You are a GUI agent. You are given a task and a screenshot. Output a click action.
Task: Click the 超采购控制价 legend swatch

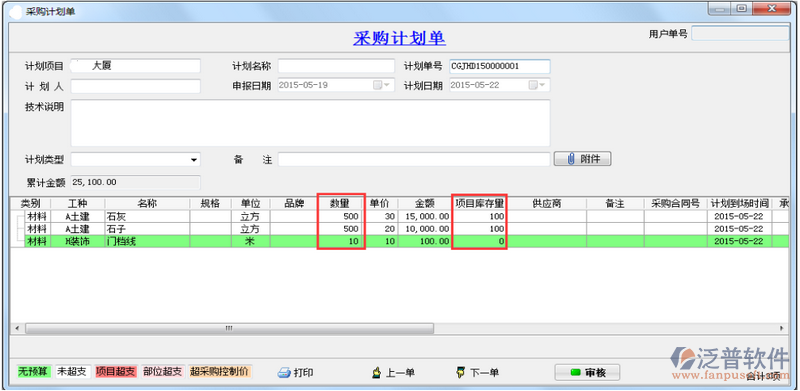point(220,372)
